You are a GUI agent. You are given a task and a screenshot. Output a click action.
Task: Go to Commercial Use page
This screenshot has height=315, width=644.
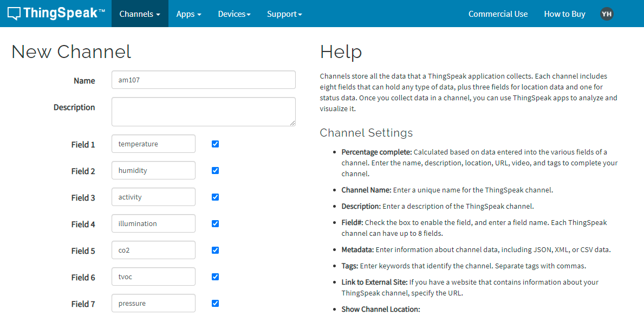[x=498, y=14]
